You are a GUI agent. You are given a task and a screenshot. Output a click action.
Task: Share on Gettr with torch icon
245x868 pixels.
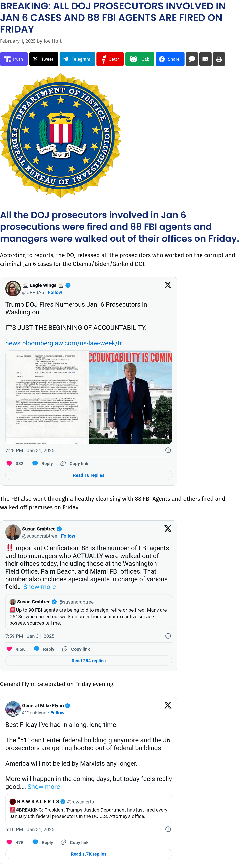(110, 59)
